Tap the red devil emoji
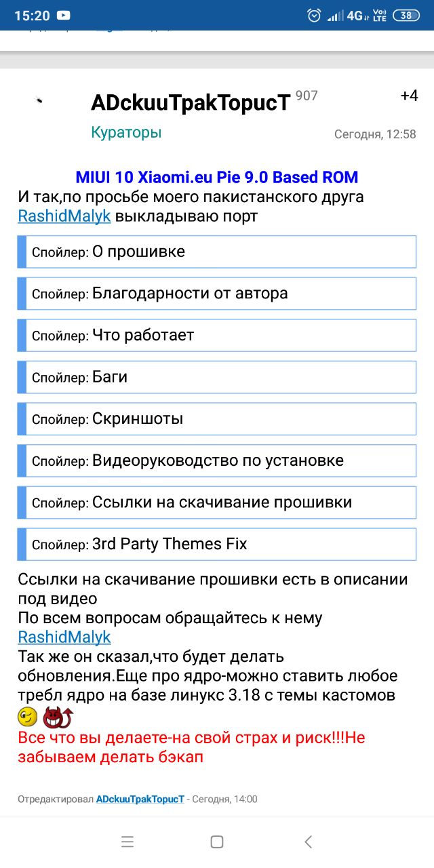 point(58,715)
